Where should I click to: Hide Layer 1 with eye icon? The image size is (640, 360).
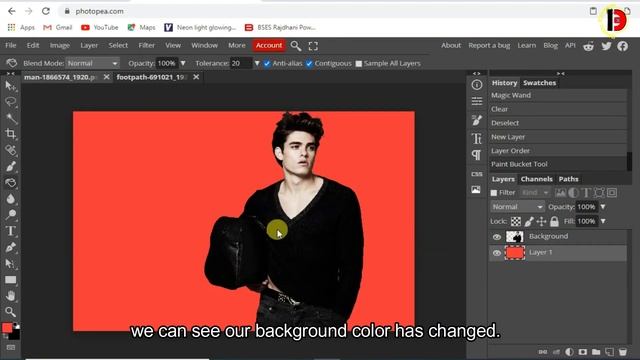pos(497,253)
